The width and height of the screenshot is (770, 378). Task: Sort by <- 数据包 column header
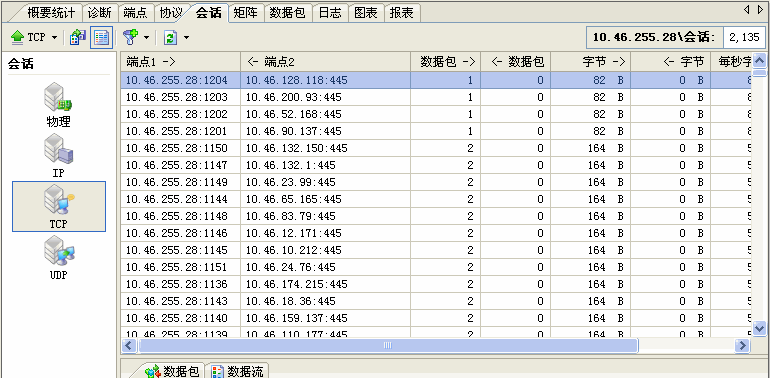tap(516, 61)
